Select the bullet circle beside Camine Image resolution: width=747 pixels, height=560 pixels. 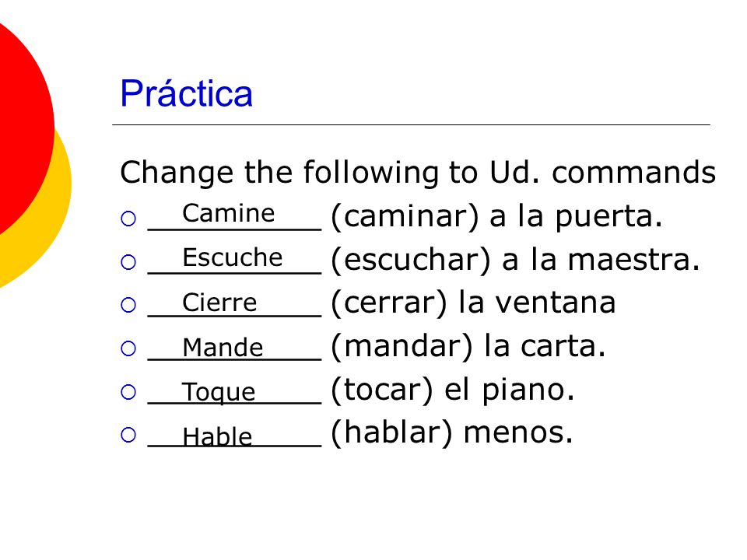click(128, 219)
